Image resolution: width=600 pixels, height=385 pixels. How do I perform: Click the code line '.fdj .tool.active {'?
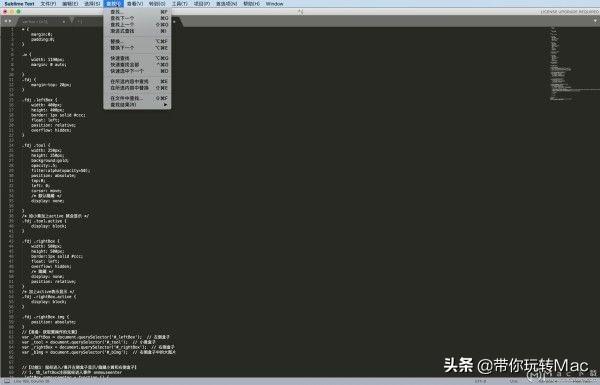pyautogui.click(x=44, y=221)
